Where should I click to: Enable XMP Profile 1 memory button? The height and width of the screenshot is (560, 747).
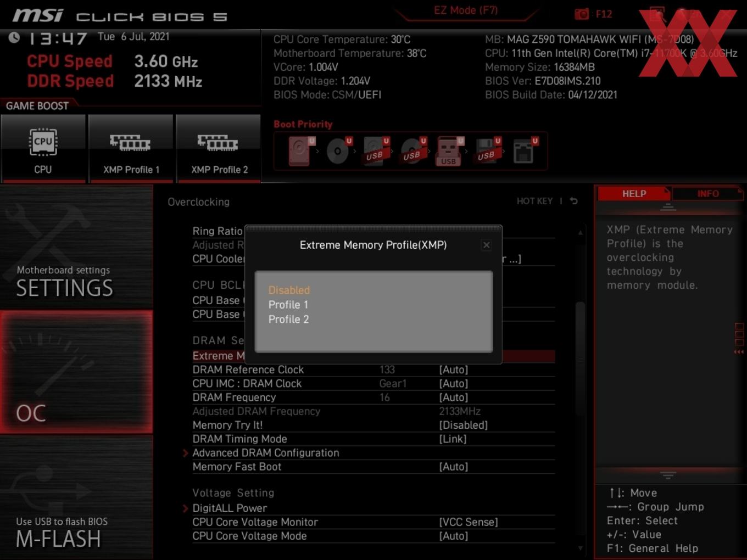click(x=131, y=148)
